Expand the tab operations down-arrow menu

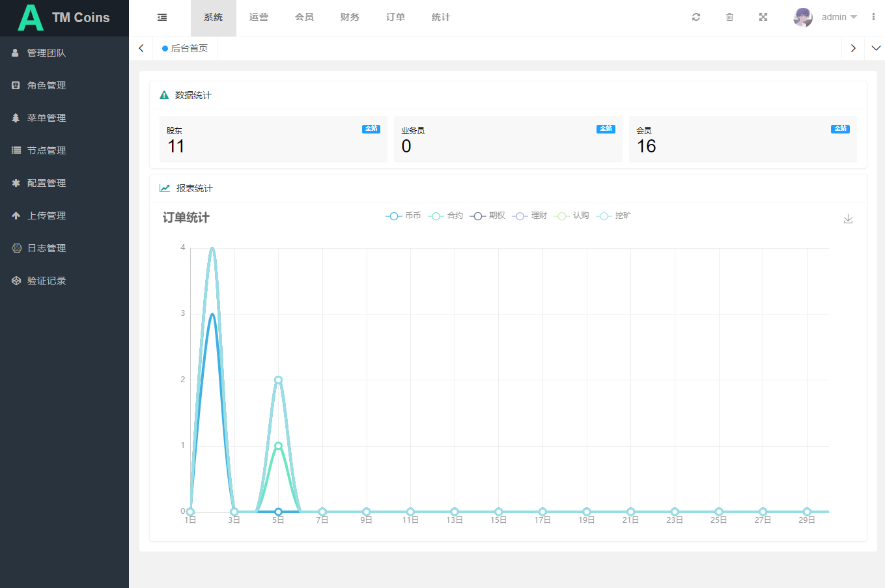[x=875, y=48]
